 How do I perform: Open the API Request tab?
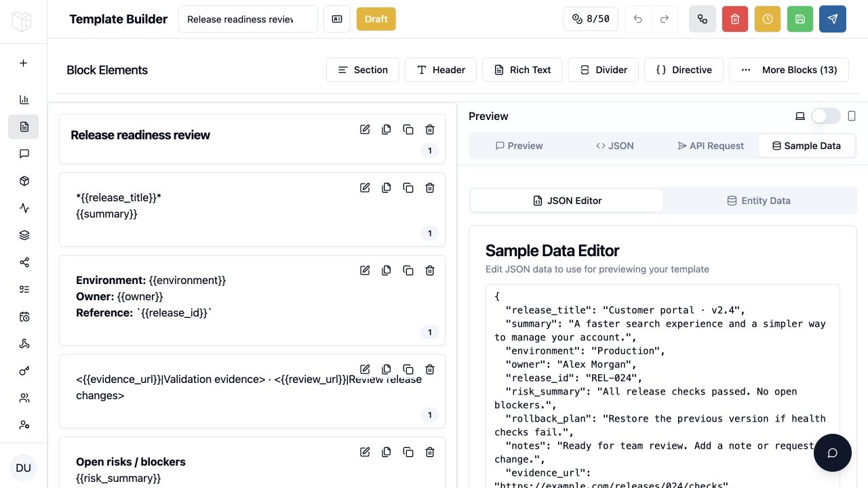point(711,146)
